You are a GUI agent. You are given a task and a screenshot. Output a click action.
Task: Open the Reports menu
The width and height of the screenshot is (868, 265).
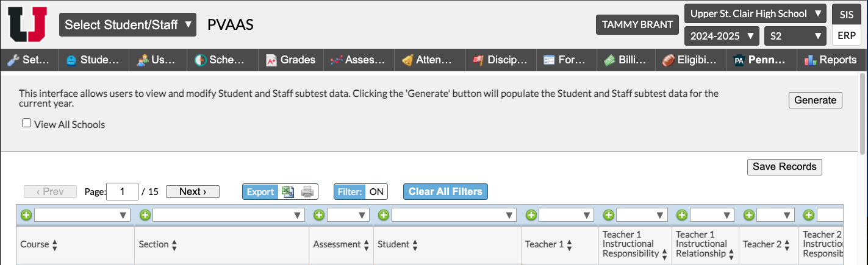(830, 60)
